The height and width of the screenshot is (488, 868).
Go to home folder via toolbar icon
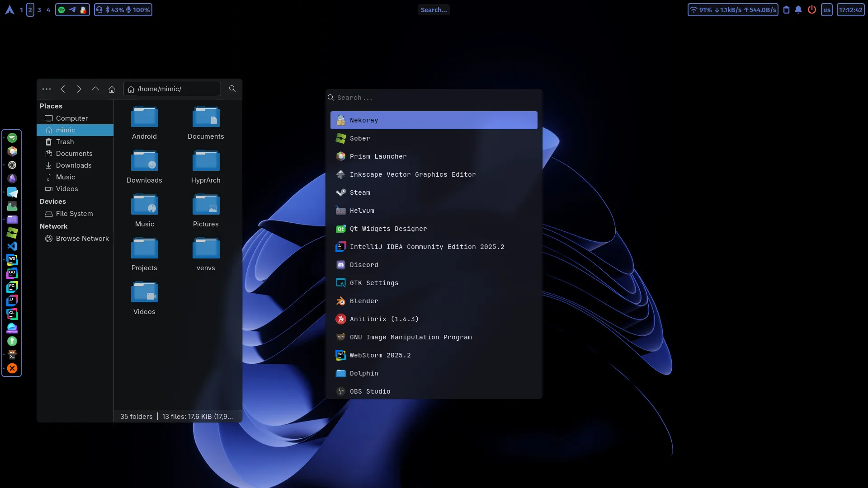coord(112,89)
